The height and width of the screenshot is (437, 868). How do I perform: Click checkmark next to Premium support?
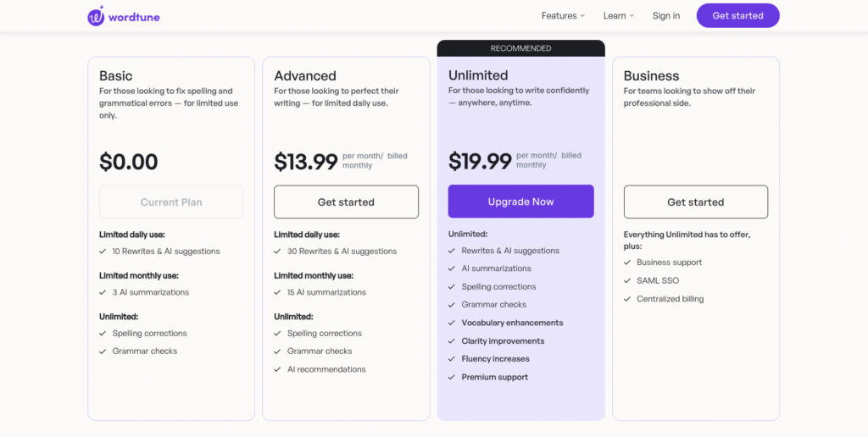453,378
